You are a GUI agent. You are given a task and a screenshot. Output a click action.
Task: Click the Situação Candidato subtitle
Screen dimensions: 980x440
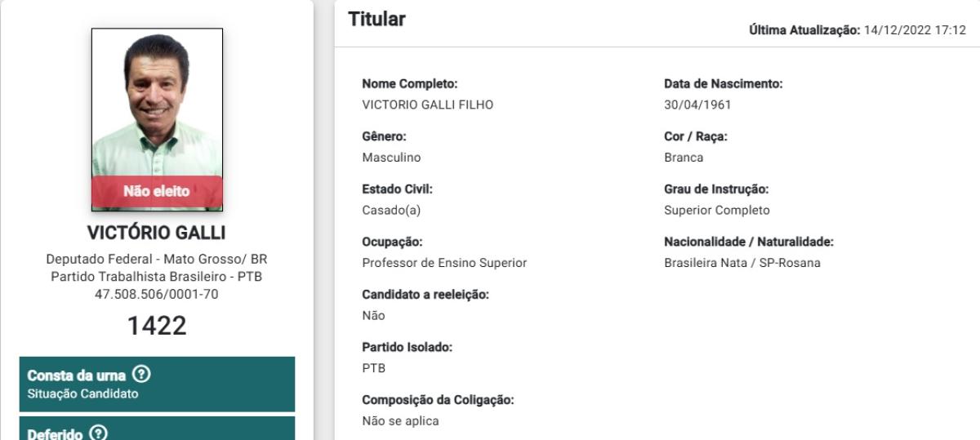click(82, 393)
